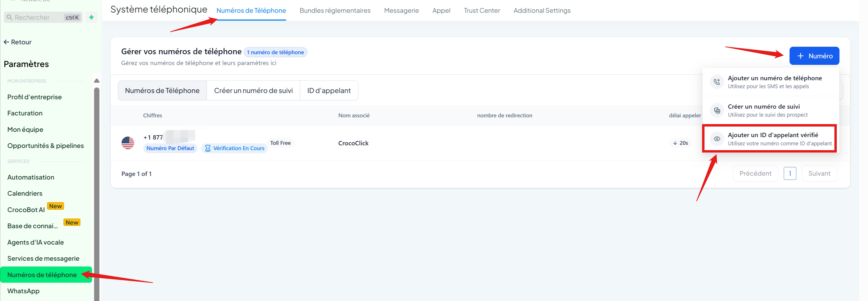Click the délai appeler column header
868x301 pixels.
click(x=685, y=116)
